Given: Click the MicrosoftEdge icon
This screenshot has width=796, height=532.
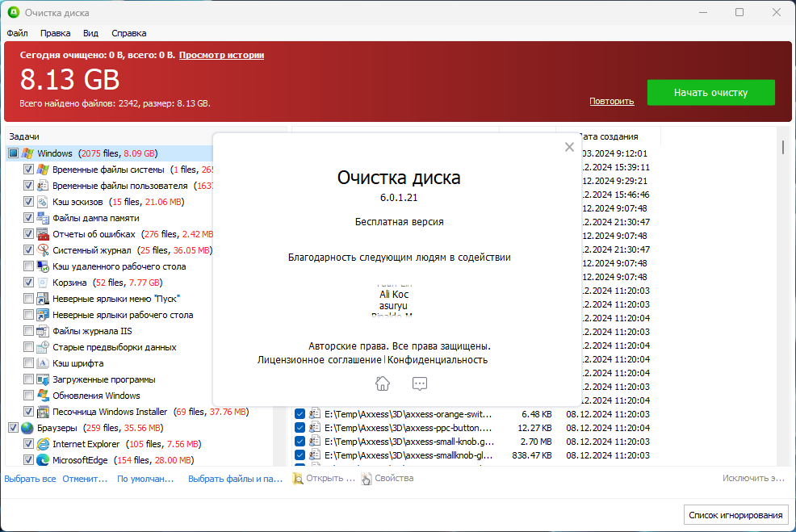Looking at the screenshot, I should 43,460.
